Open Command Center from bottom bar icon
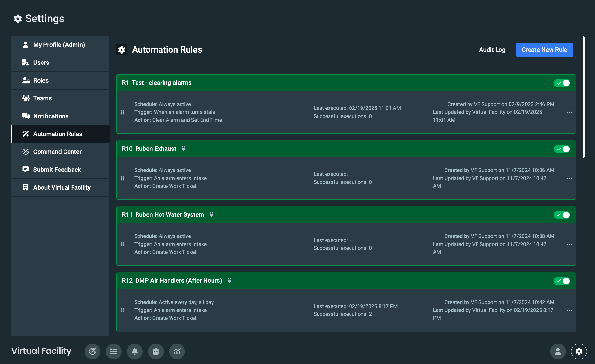This screenshot has width=595, height=364. click(x=93, y=352)
